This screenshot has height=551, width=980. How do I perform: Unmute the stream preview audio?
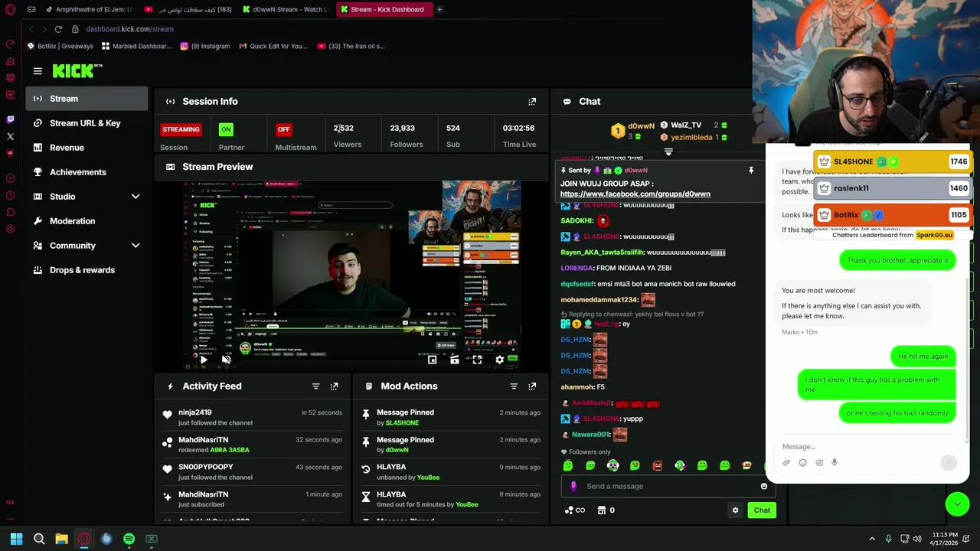[x=226, y=360]
